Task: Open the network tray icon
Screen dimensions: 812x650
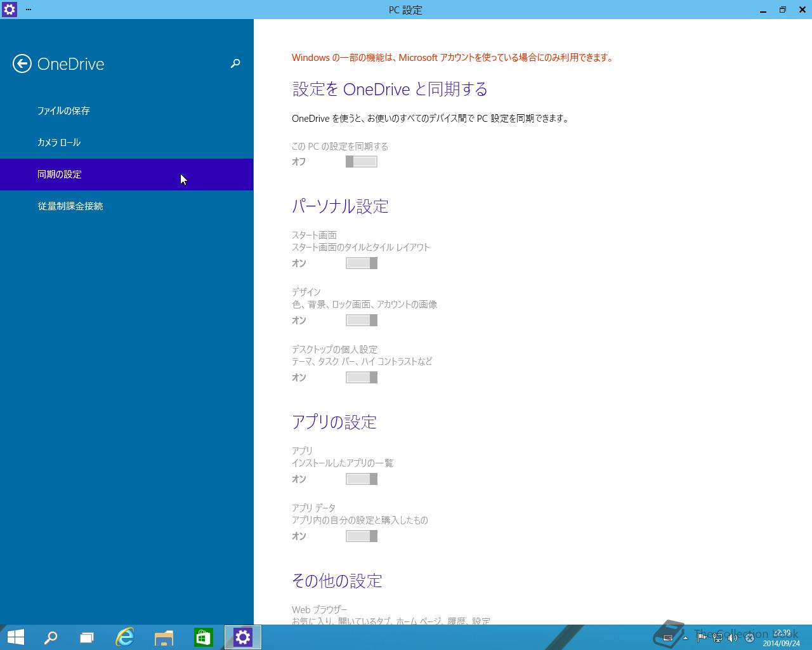Action: pos(717,638)
